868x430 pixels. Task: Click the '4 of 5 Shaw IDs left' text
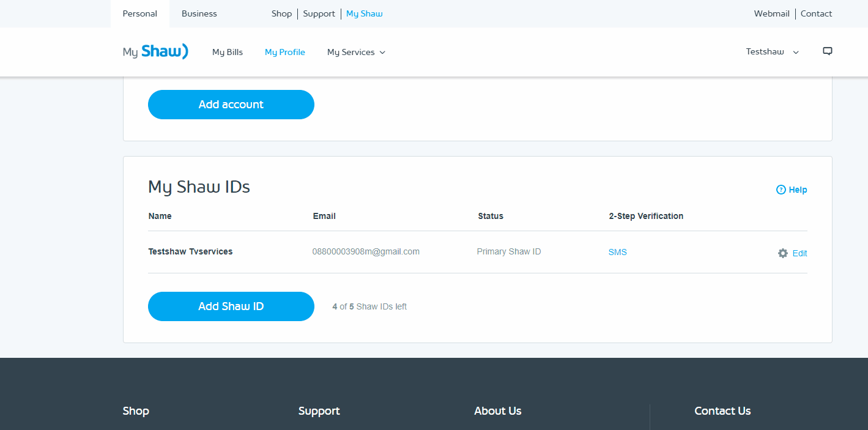369,306
